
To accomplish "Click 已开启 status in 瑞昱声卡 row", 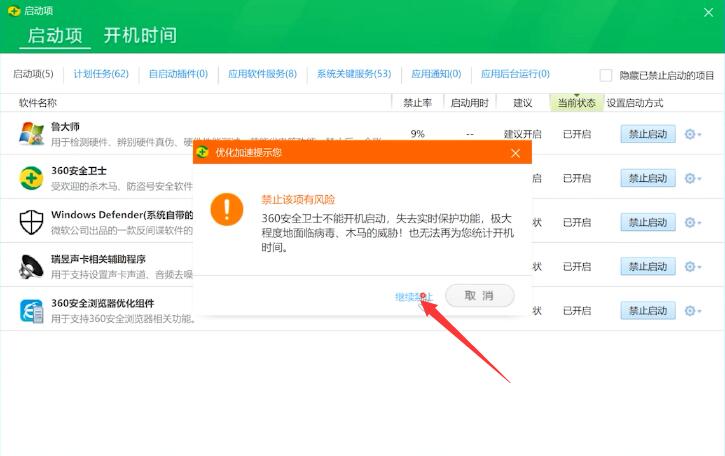I will coord(577,266).
